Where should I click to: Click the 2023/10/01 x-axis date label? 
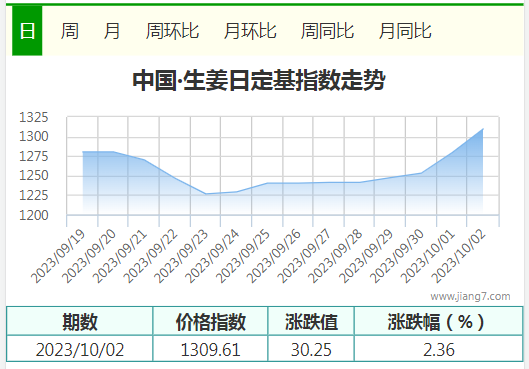pos(428,256)
